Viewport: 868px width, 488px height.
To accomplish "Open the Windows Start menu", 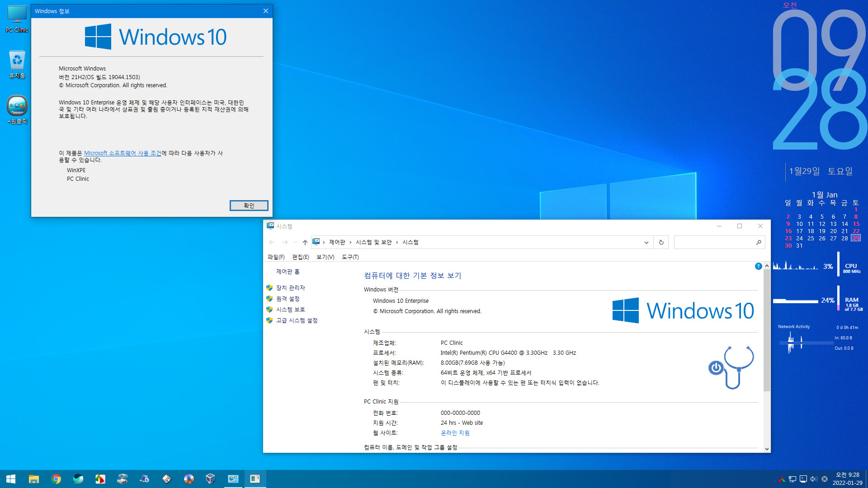I will click(x=11, y=479).
